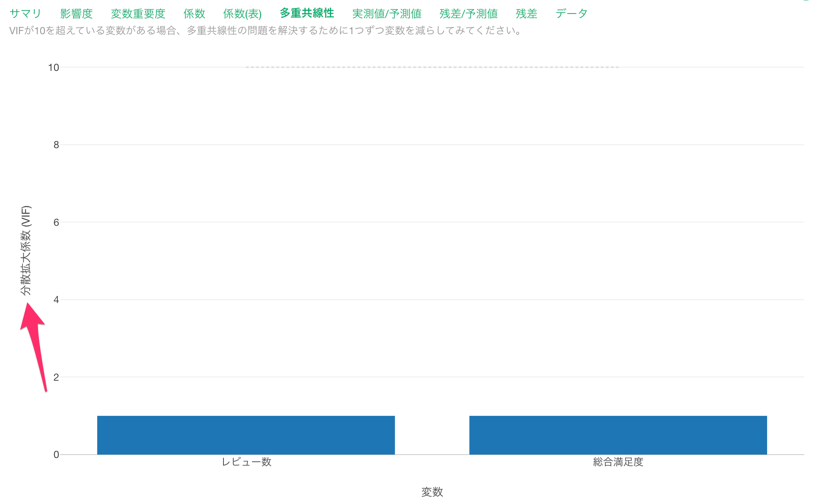Click the VIF threshold dotted line
The image size is (817, 504).
click(x=432, y=67)
